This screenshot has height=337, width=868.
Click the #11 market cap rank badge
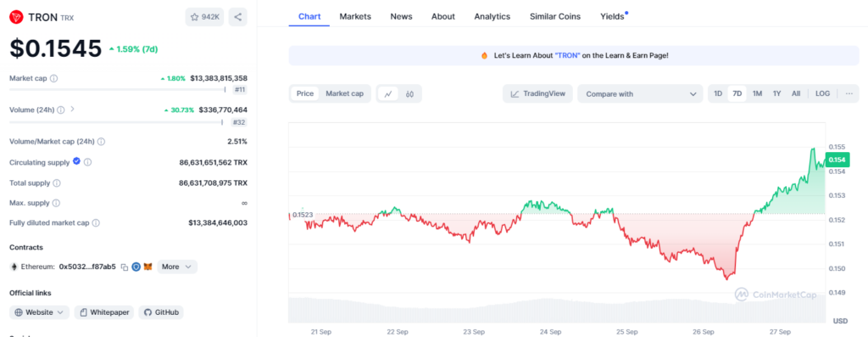240,89
